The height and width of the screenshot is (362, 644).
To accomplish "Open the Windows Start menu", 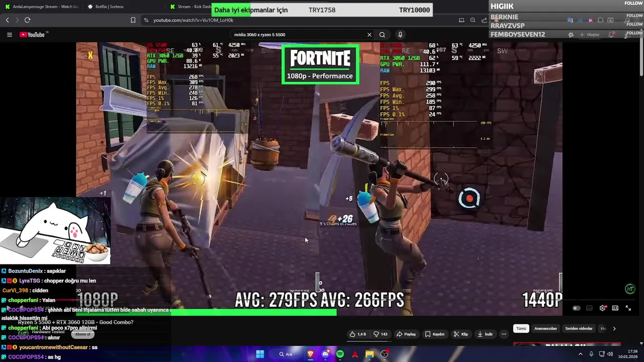I will click(260, 354).
